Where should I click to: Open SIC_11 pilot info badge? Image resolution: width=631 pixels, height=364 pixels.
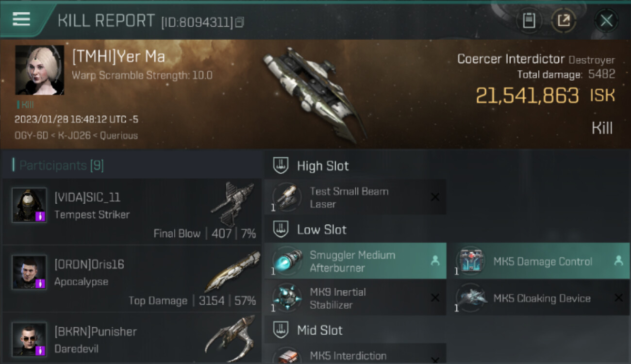[41, 216]
